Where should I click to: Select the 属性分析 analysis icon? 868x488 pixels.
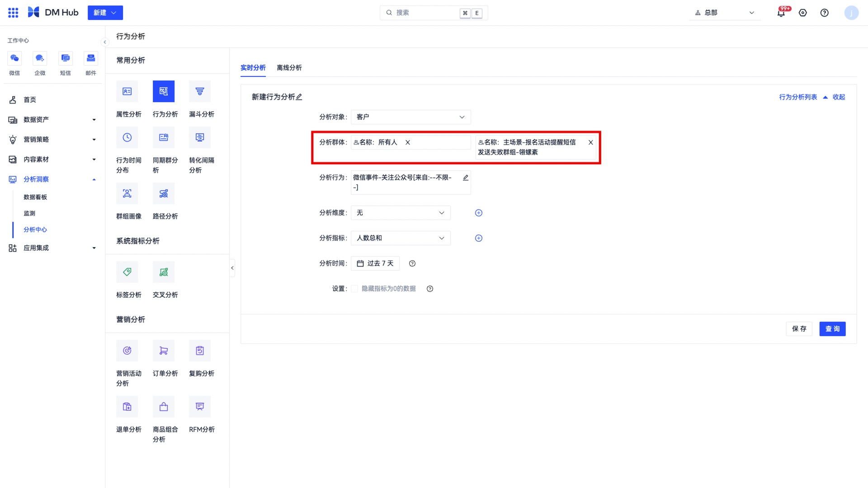pyautogui.click(x=127, y=91)
